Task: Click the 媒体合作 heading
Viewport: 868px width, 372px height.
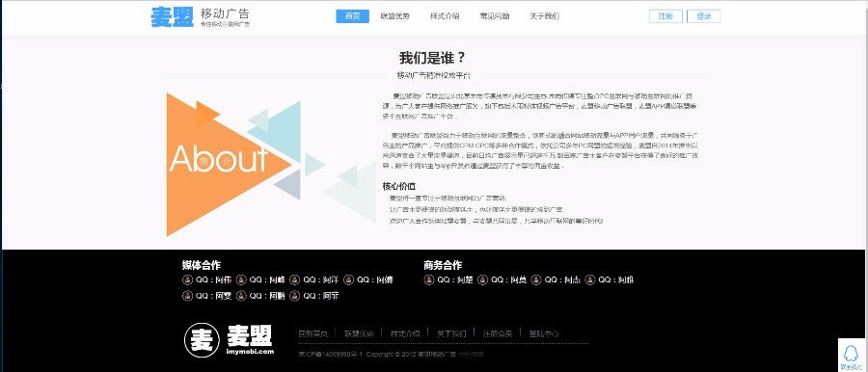Action: point(202,265)
